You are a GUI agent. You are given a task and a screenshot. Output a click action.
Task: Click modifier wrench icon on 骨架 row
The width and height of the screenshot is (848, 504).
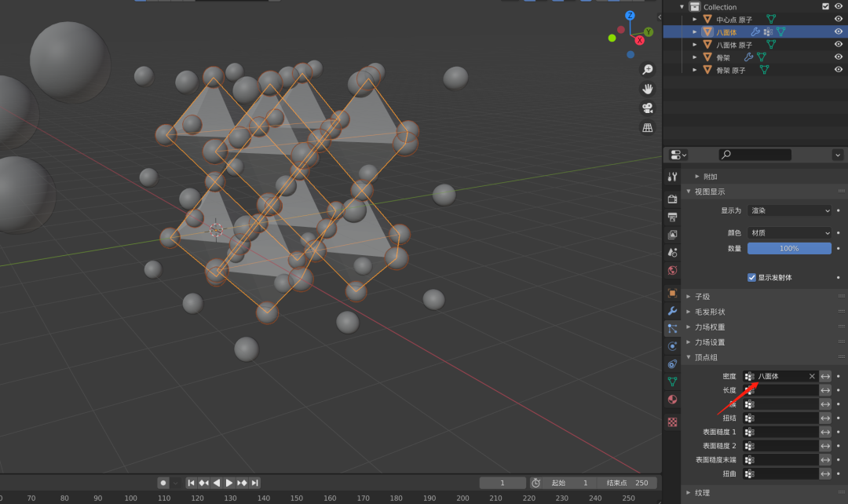point(748,57)
